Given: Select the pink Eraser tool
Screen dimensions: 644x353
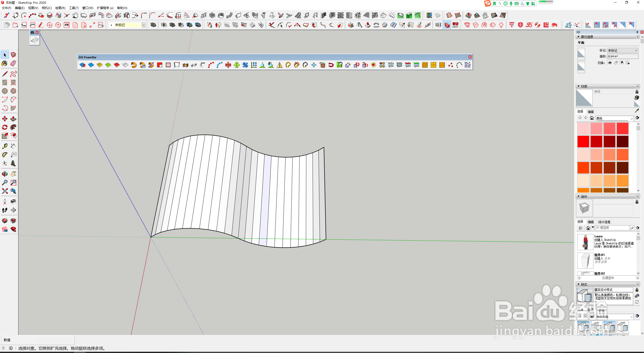Looking at the screenshot, I should coord(13,63).
